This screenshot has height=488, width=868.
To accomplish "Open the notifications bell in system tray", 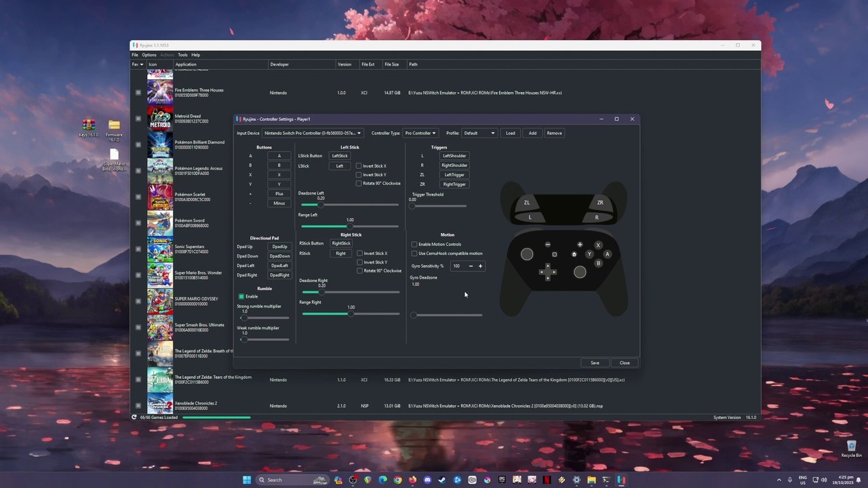I will click(x=859, y=480).
